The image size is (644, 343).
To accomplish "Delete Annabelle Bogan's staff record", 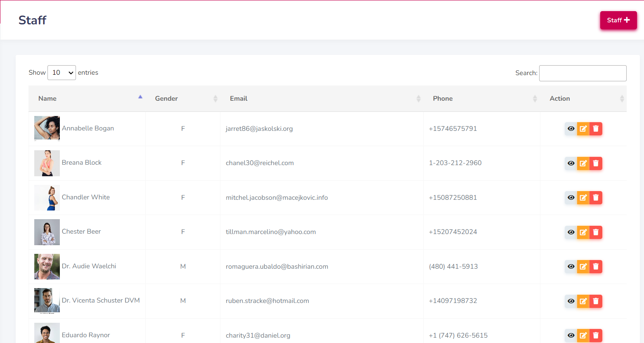I will coord(596,129).
